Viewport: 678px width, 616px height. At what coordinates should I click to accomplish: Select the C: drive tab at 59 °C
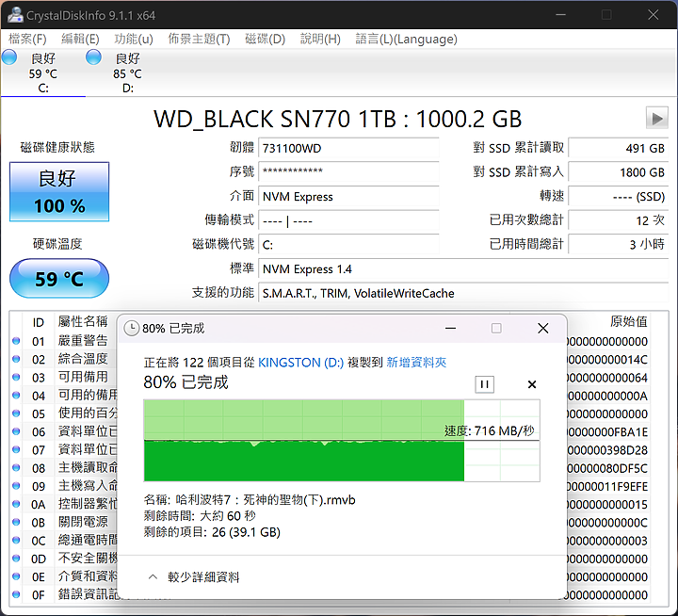tap(43, 73)
